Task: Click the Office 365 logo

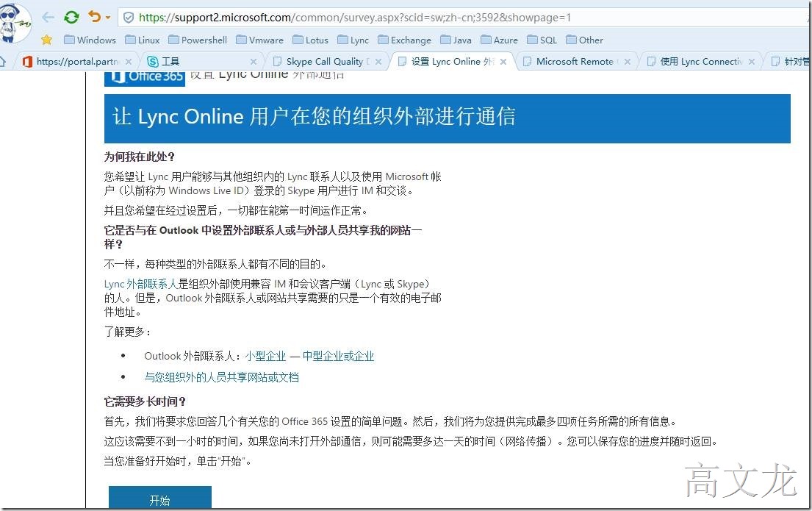Action: (x=145, y=78)
